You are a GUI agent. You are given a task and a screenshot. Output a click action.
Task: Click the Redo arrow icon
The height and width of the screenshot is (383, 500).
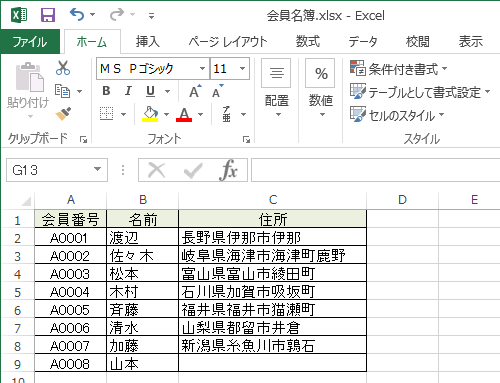coord(117,15)
